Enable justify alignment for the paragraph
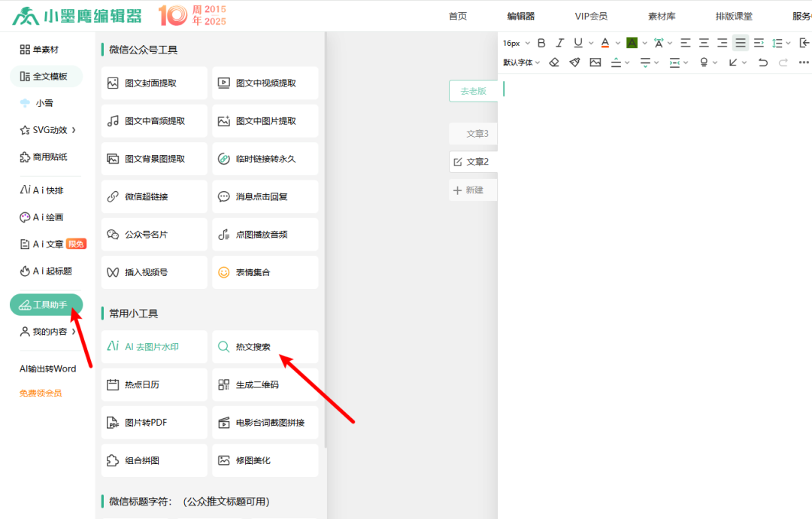The height and width of the screenshot is (519, 812). (x=741, y=43)
